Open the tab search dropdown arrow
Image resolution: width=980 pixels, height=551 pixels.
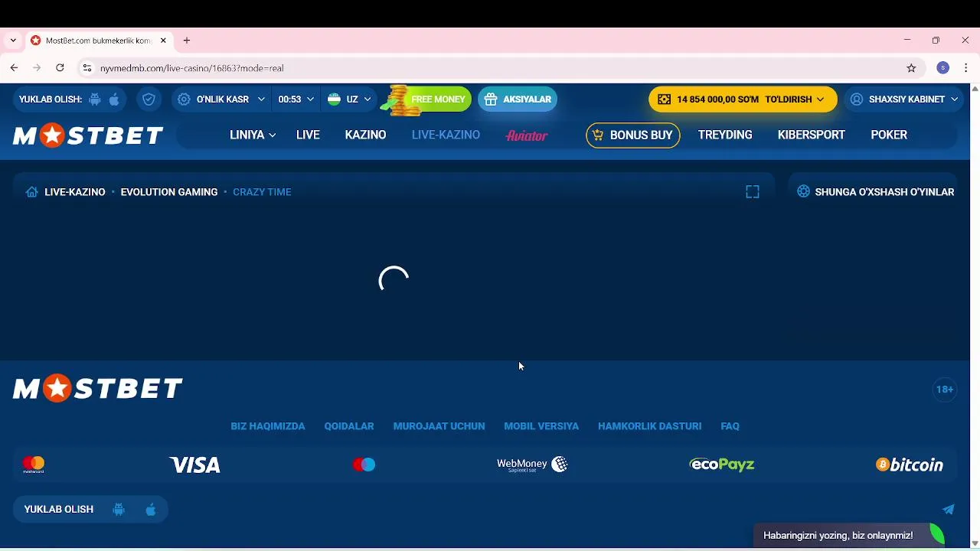click(x=13, y=41)
